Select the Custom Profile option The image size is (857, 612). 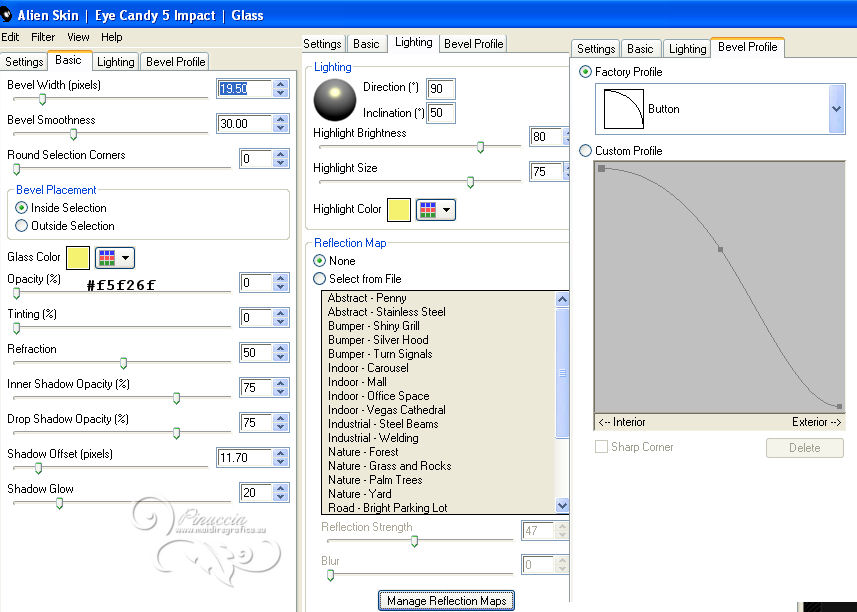pyautogui.click(x=585, y=150)
